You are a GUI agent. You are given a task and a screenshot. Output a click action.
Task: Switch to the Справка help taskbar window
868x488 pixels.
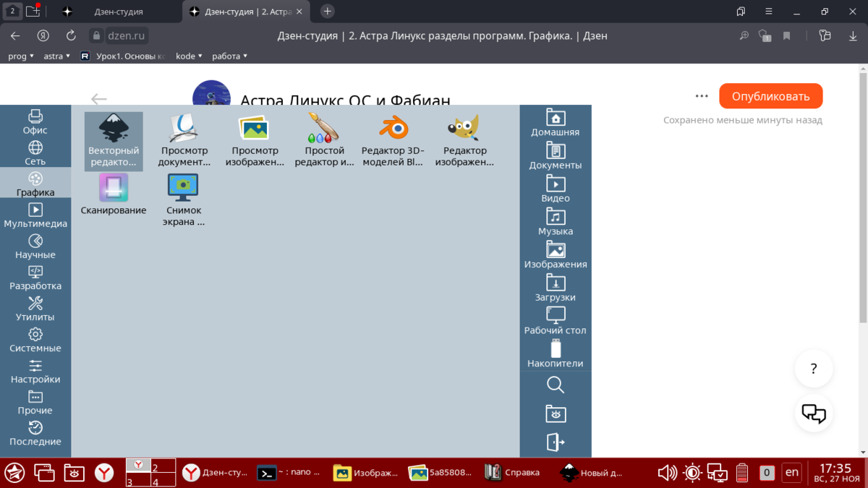tap(512, 473)
